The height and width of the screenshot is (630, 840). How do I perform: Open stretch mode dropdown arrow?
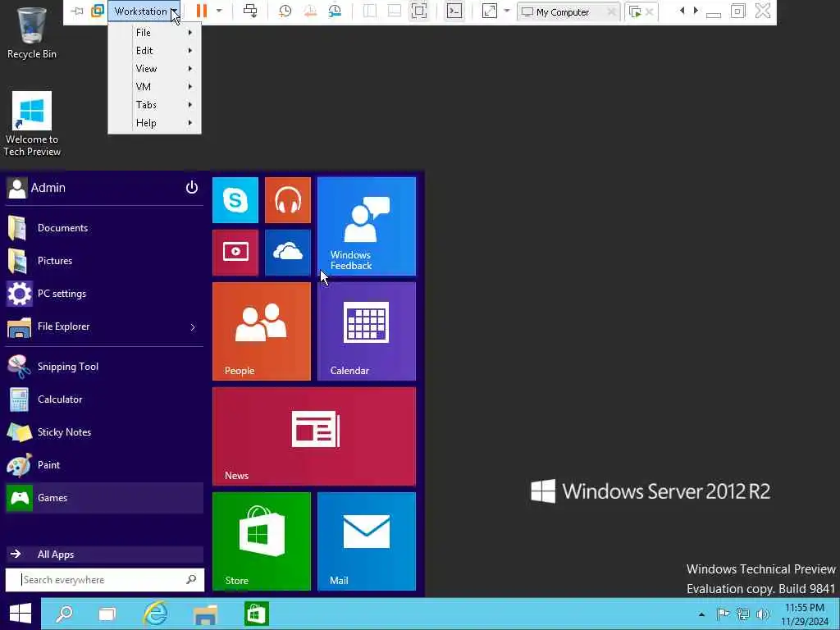pyautogui.click(x=507, y=11)
